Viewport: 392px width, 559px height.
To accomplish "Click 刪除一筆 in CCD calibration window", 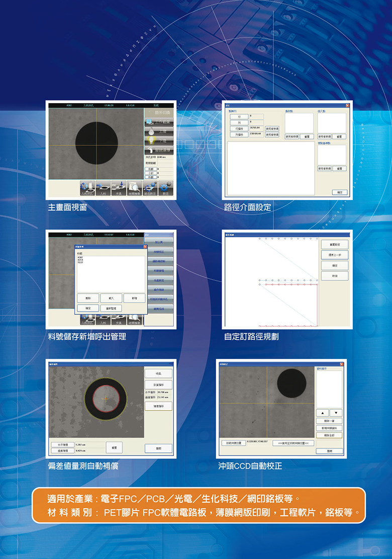I will tap(329, 421).
